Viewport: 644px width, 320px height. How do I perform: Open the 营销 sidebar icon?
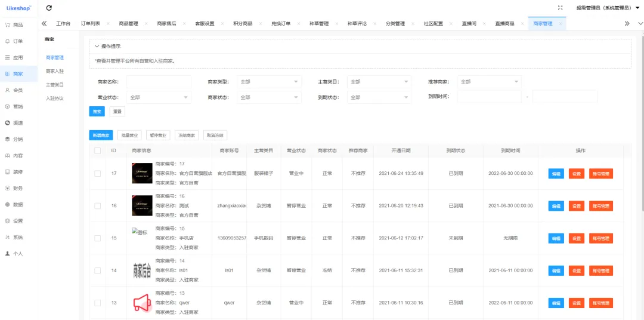click(x=7, y=106)
